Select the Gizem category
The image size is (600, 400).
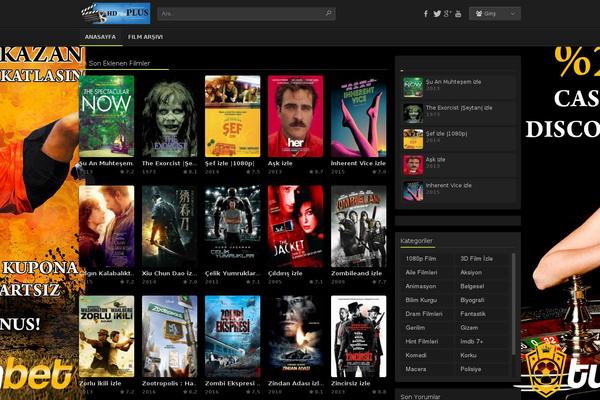coord(469,328)
